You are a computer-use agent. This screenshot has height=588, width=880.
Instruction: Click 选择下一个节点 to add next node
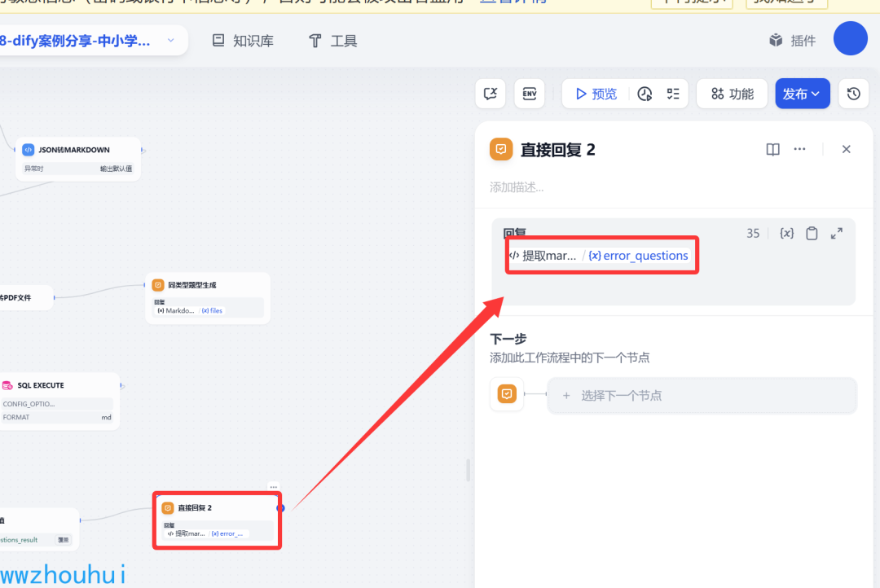702,396
